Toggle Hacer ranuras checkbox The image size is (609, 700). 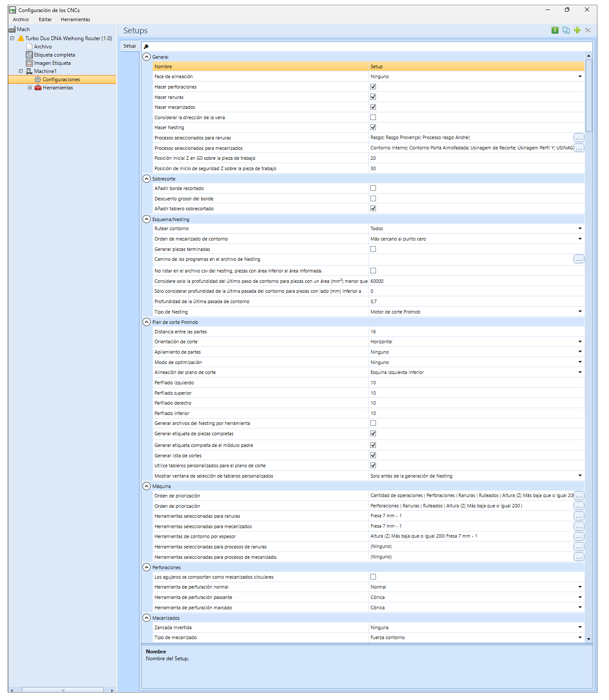373,97
